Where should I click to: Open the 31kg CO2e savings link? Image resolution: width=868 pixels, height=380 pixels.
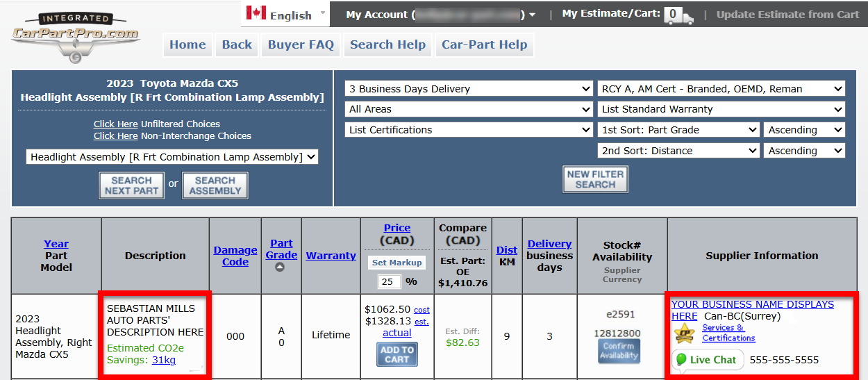tap(164, 360)
